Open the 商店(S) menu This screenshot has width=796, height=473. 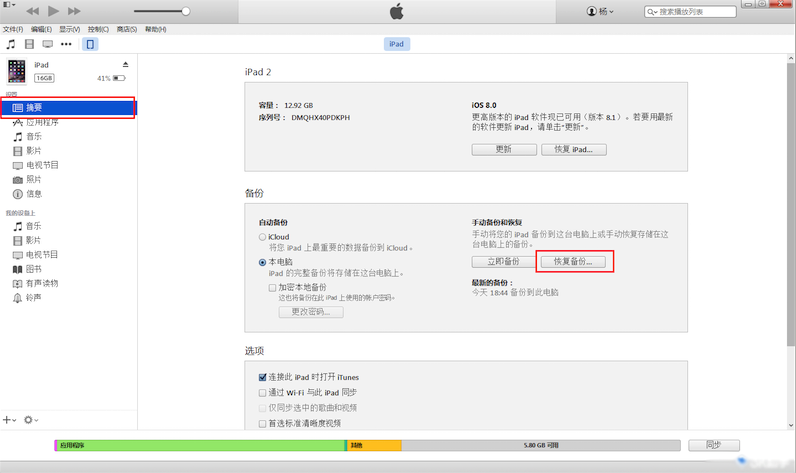[x=126, y=29]
